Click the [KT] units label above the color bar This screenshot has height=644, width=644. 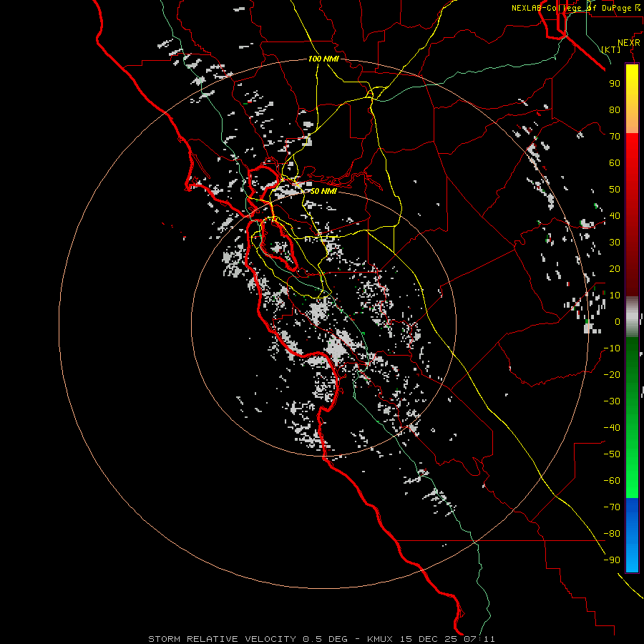[610, 49]
